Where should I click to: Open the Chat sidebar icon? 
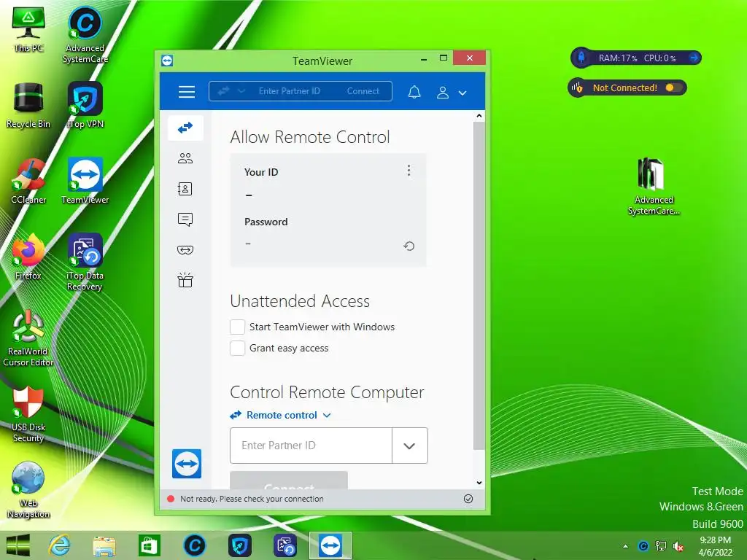pyautogui.click(x=185, y=219)
